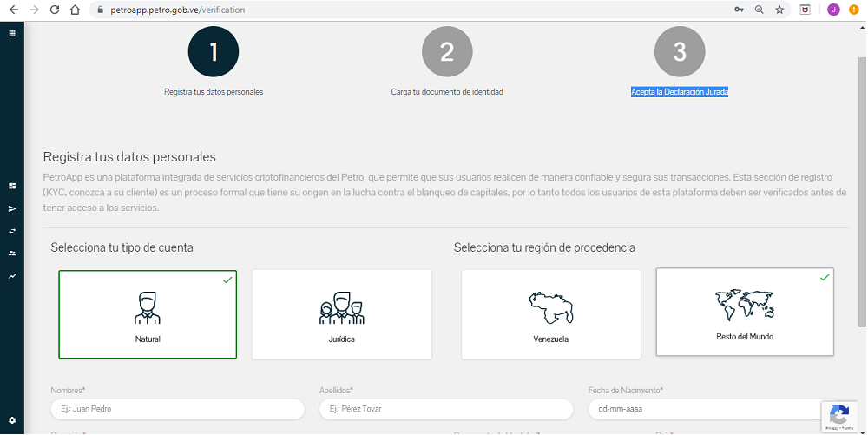Click the orange alert browser icon

[854, 10]
